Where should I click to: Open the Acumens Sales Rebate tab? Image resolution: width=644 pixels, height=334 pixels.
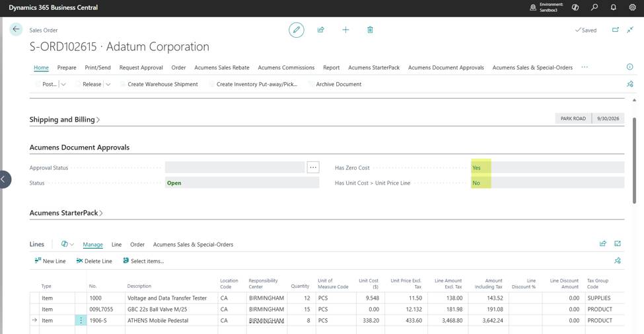point(222,67)
